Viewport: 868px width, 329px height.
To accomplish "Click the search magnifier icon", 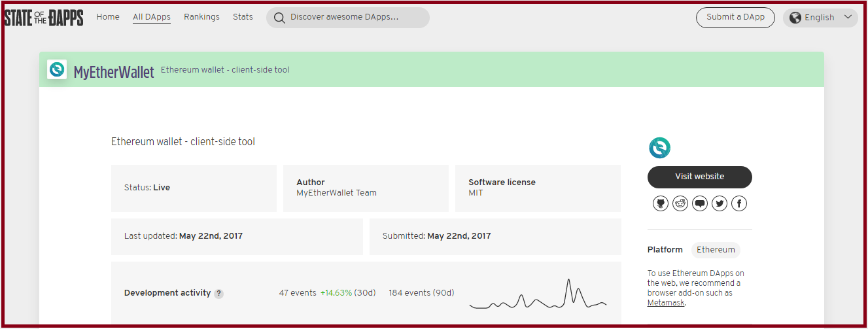I will coord(279,18).
